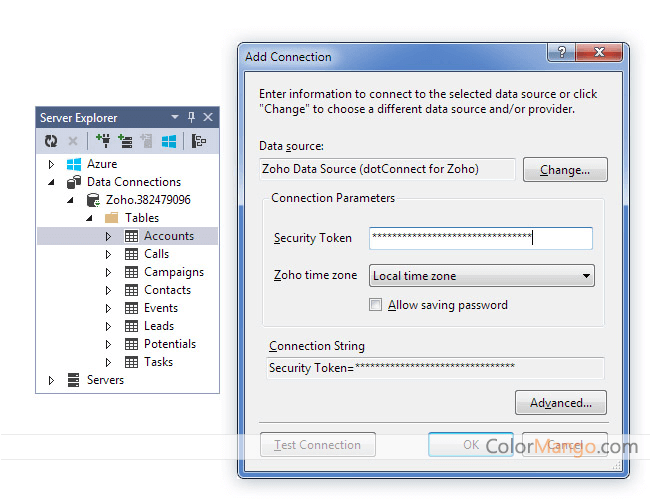Expand the Campaigns table node

click(108, 272)
